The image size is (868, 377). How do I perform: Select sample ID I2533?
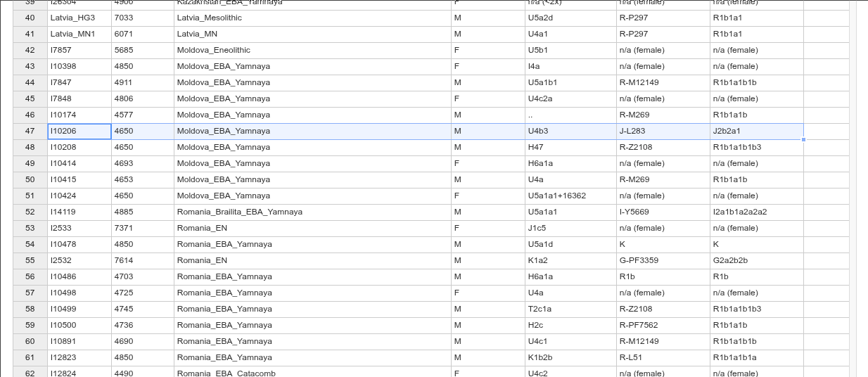(79, 228)
